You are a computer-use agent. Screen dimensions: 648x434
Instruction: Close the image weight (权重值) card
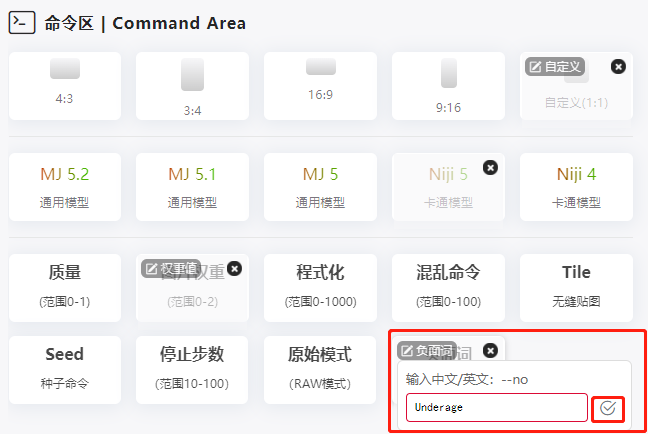(234, 268)
